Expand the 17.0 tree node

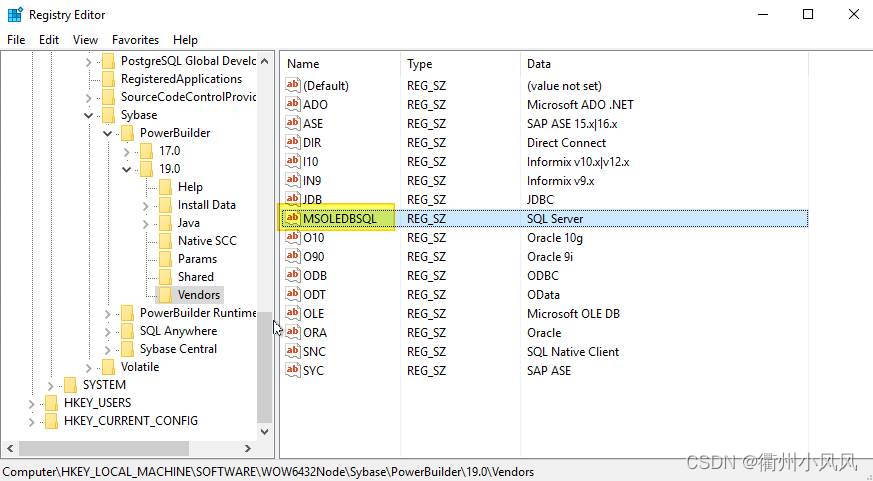(x=126, y=151)
